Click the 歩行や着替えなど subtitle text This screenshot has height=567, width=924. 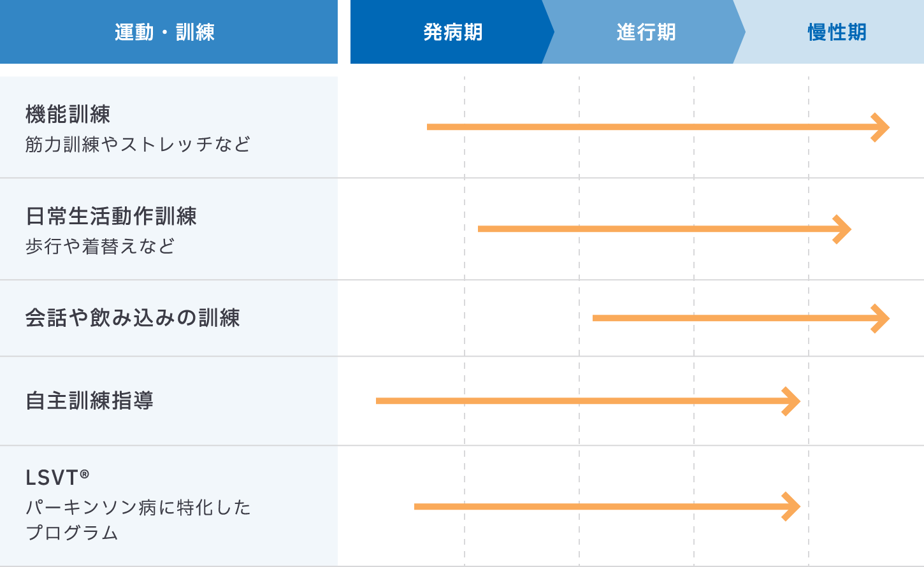tap(100, 247)
